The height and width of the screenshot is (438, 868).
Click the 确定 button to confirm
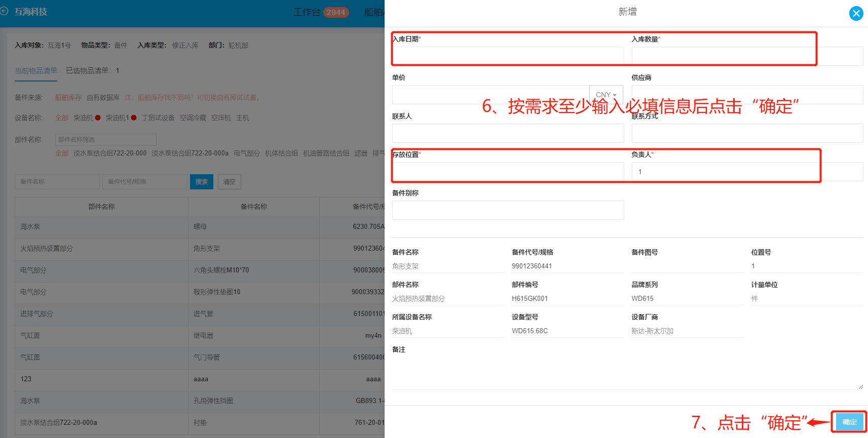point(849,422)
